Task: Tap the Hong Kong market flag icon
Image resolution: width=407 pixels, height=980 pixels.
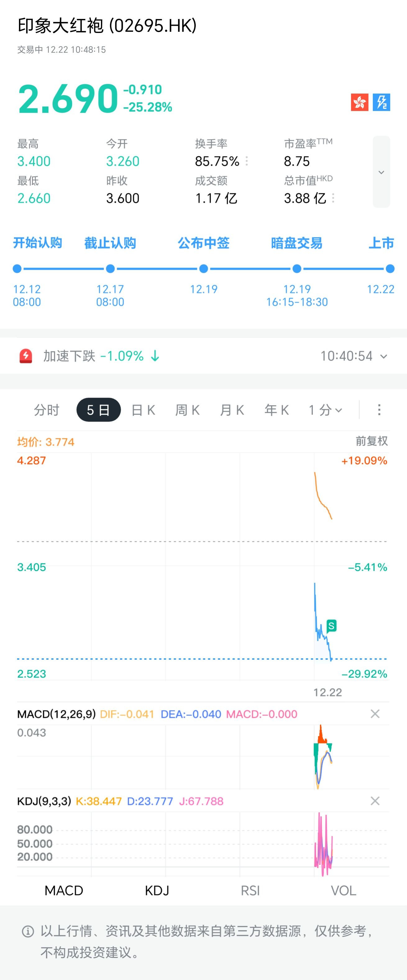Action: pyautogui.click(x=359, y=102)
